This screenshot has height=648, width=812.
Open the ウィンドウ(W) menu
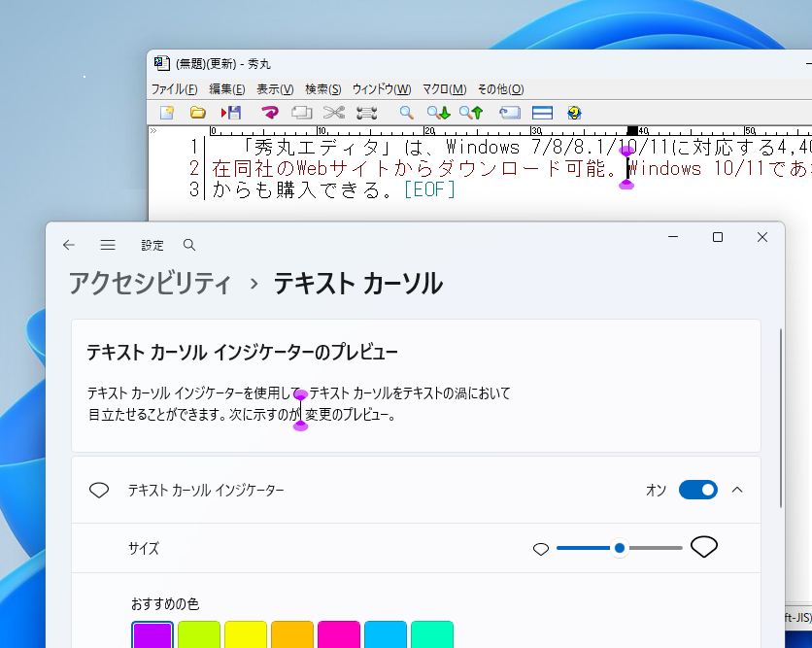(x=382, y=89)
